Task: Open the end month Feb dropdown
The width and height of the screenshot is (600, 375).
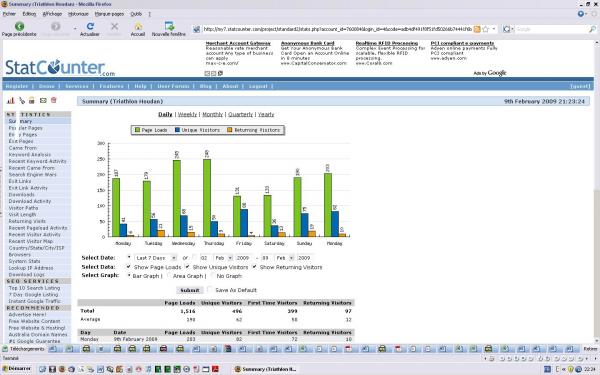Action: click(x=284, y=258)
